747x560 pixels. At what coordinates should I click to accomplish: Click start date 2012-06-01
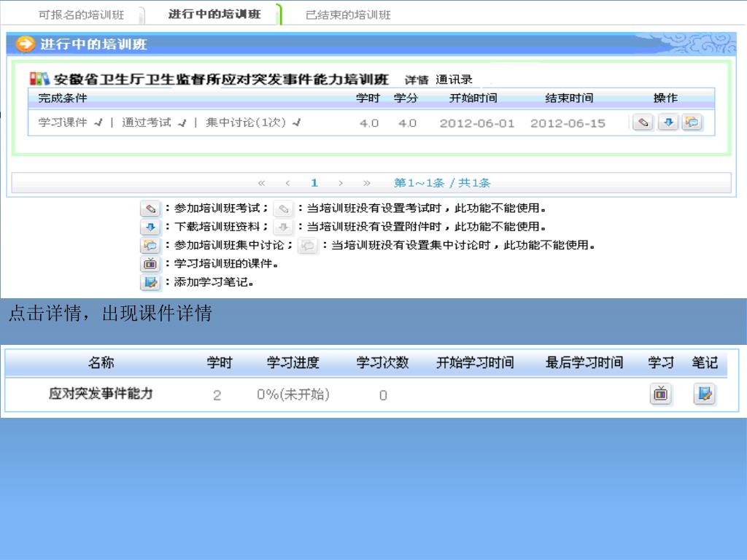pyautogui.click(x=477, y=123)
